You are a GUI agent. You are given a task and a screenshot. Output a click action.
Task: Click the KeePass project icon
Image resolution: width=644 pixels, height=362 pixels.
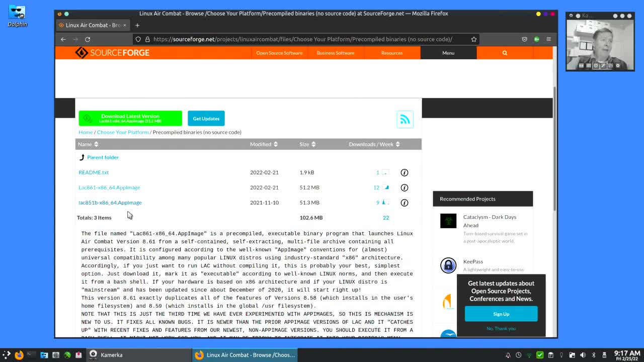448,265
